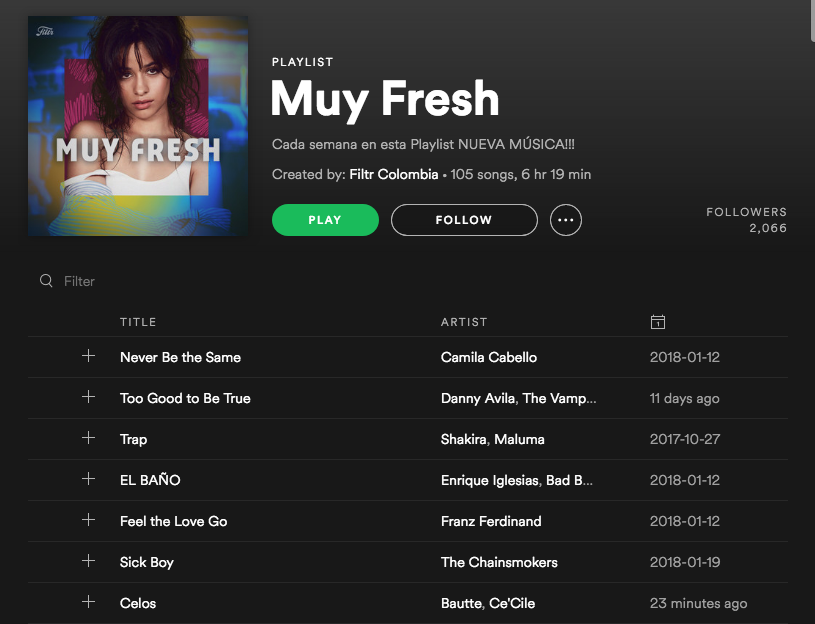Screen dimensions: 815x624
Task: Add EL BAÑO via plus icon
Action: [88, 479]
